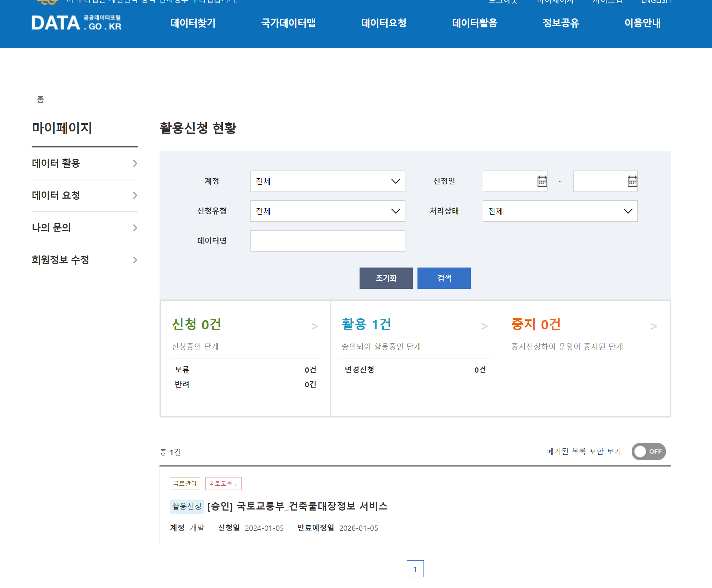Expand 회원정보 수정 sidebar item
Screen dimensions: 712x588
pyautogui.click(x=85, y=260)
